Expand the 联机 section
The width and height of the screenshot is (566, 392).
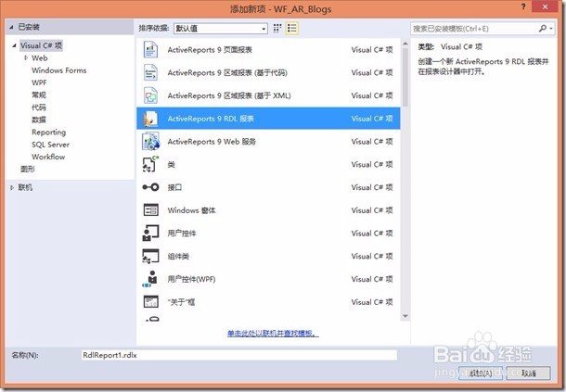[12, 187]
